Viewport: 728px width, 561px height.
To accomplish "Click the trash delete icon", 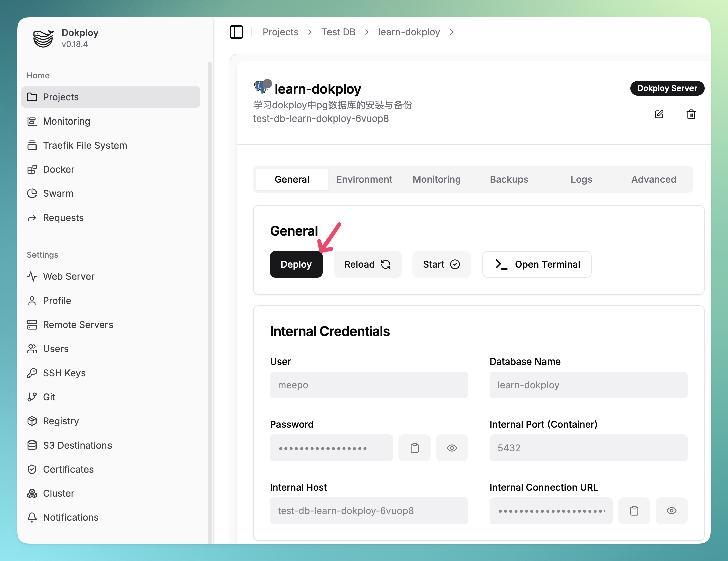I will pyautogui.click(x=691, y=114).
